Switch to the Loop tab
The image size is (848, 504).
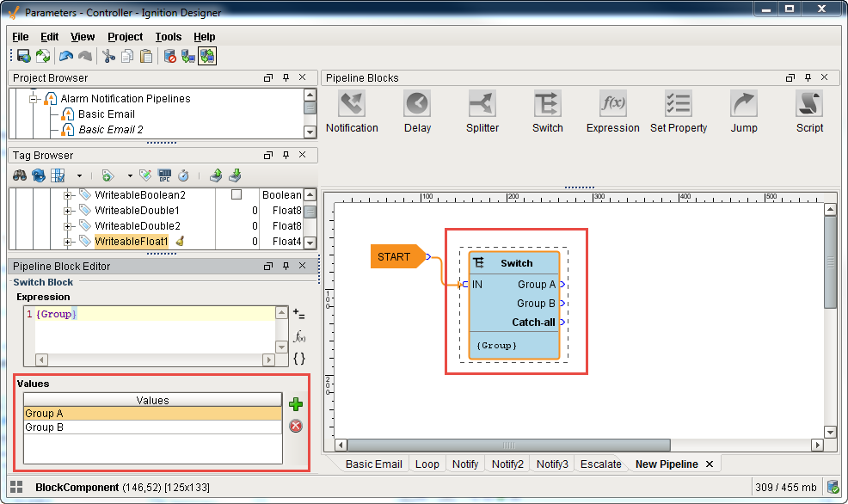pos(427,464)
